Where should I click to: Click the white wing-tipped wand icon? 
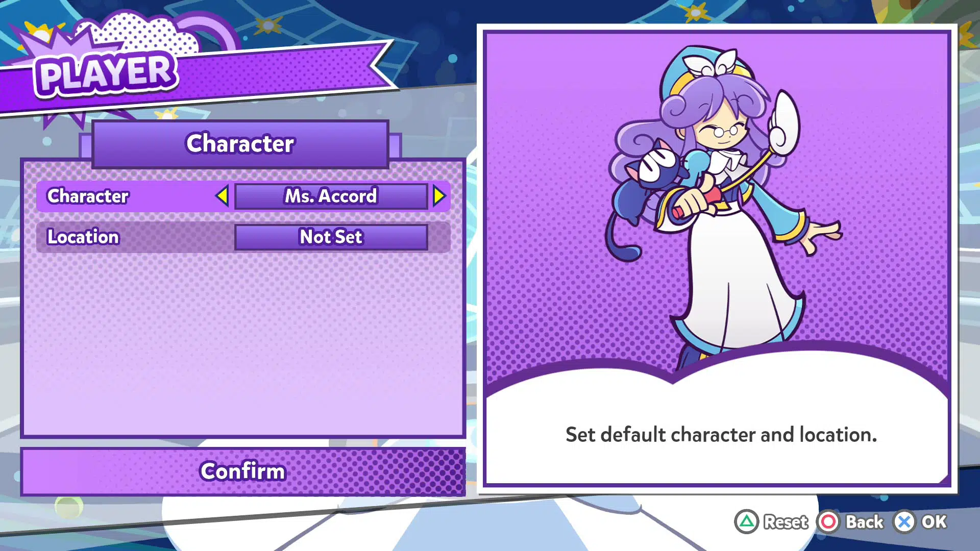pyautogui.click(x=783, y=123)
